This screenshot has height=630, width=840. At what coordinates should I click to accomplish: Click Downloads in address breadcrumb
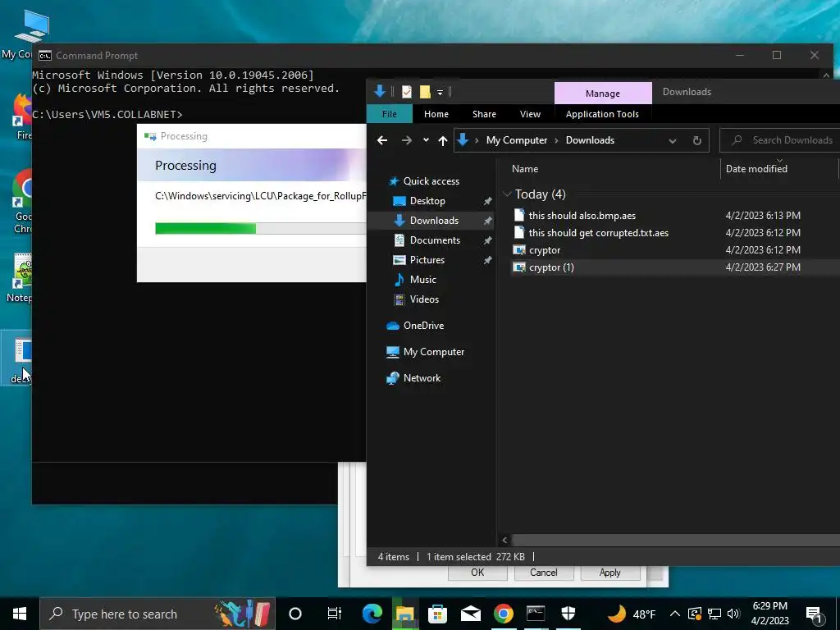[590, 140]
